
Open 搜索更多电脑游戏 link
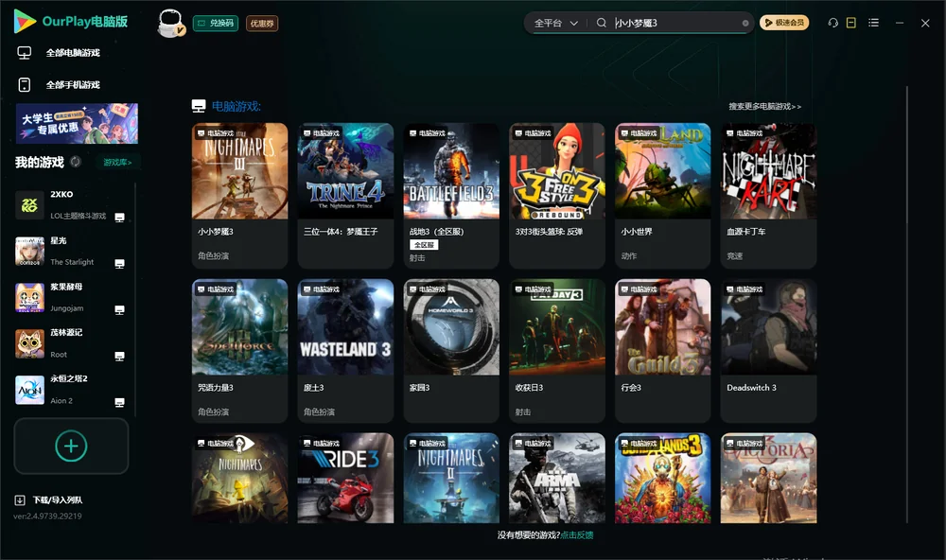[764, 107]
